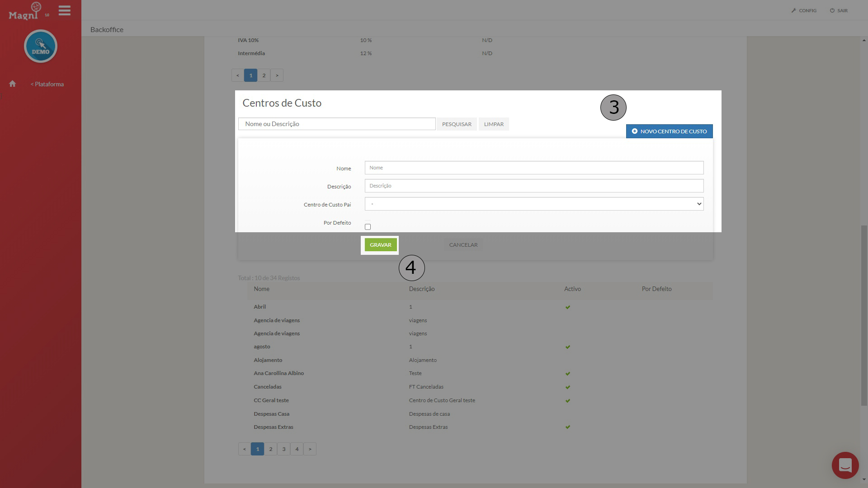Click active checkmark in Despesas Extras row
The image size is (868, 488).
pos(568,427)
